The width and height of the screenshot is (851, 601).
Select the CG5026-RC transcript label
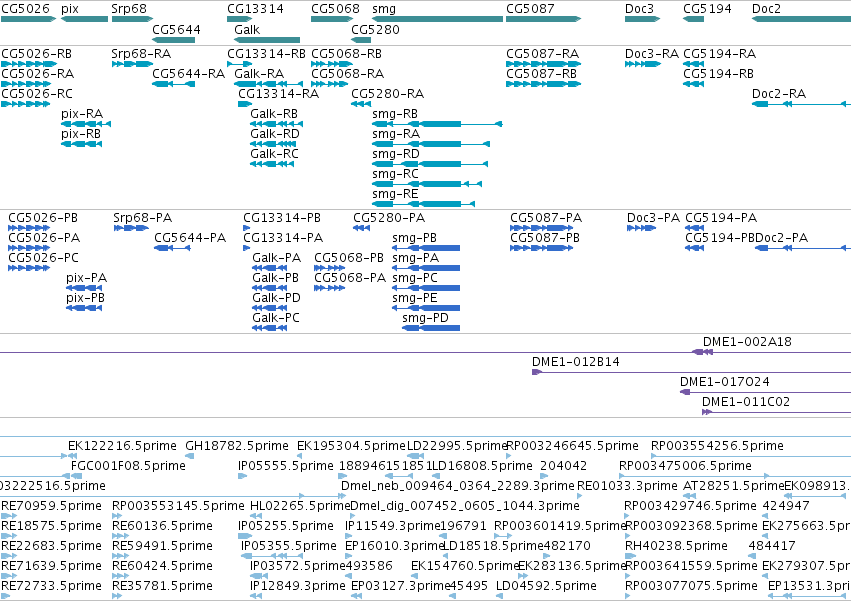pos(37,93)
